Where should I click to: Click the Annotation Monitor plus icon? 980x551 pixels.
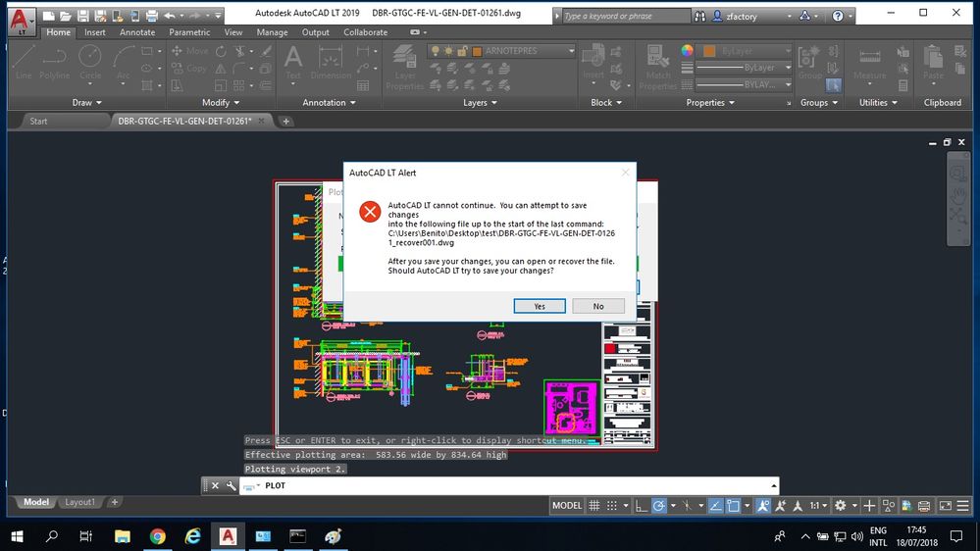point(869,505)
